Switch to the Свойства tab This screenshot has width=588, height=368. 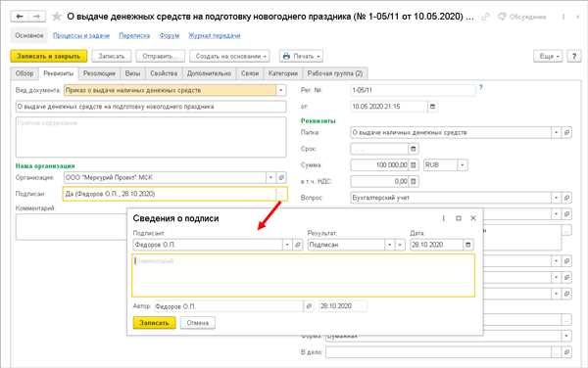coord(164,73)
